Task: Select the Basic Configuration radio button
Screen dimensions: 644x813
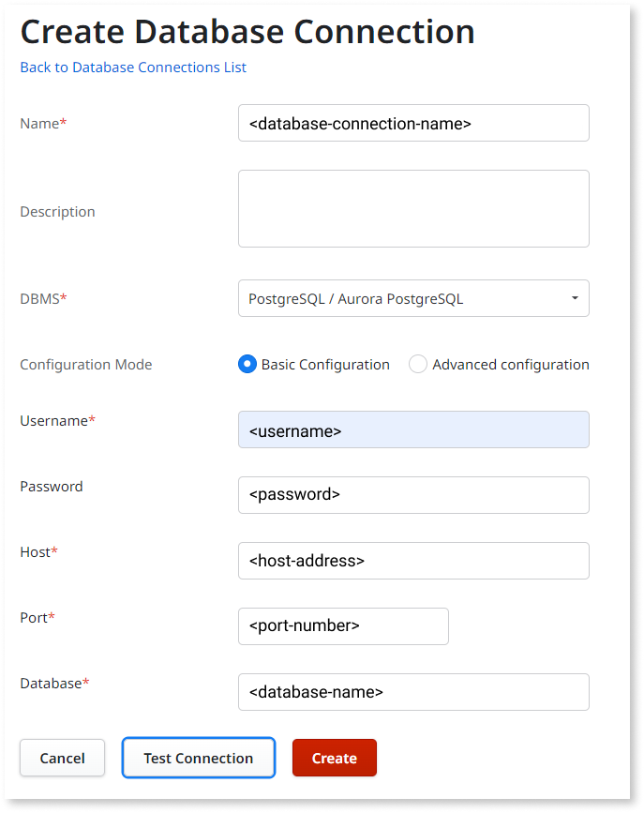Action: pyautogui.click(x=247, y=364)
